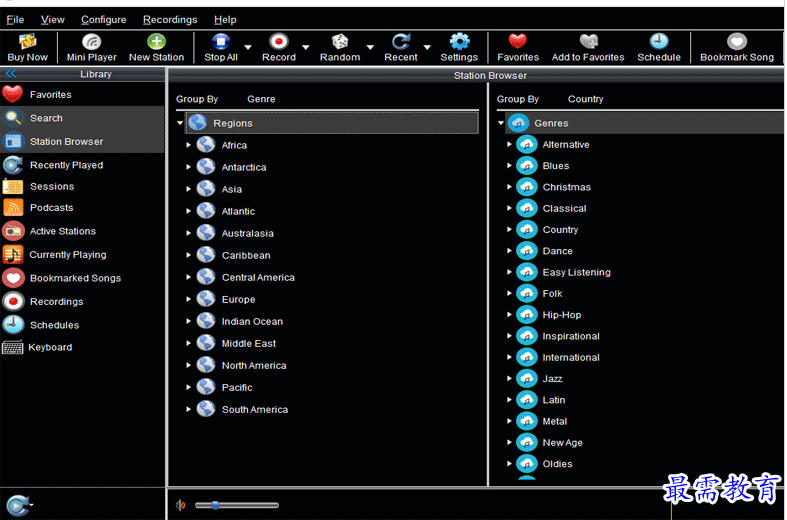This screenshot has height=520, width=787.
Task: Select Favorites in the Library sidebar
Action: (82, 94)
